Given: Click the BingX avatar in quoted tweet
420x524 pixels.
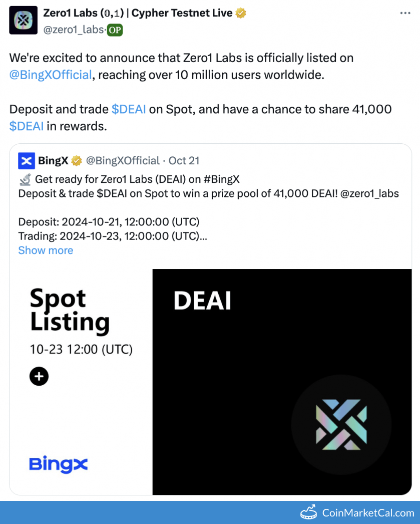Looking at the screenshot, I should (27, 161).
